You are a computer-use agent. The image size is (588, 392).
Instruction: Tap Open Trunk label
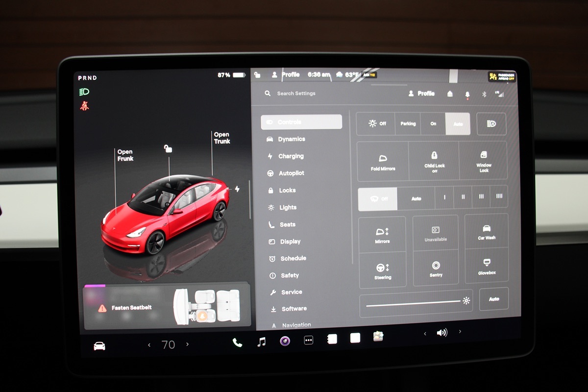pos(221,138)
